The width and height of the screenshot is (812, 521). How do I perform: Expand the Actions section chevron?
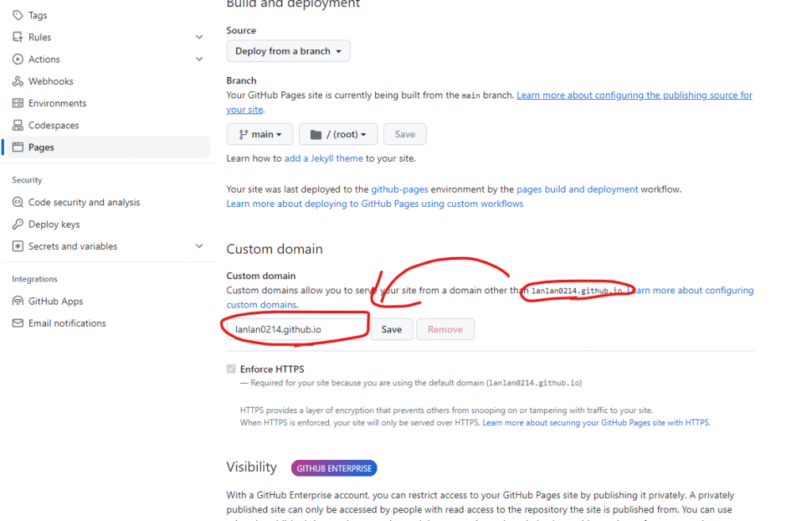pyautogui.click(x=199, y=59)
